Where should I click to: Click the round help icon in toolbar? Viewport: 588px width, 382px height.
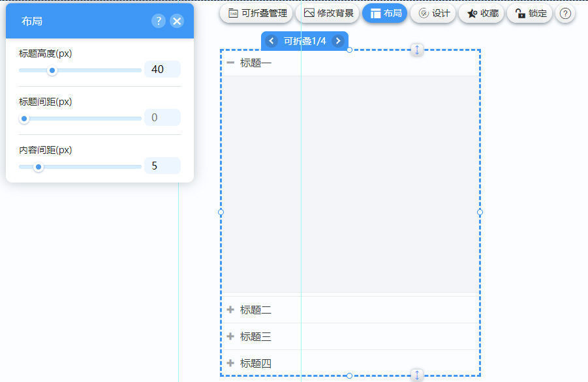565,13
